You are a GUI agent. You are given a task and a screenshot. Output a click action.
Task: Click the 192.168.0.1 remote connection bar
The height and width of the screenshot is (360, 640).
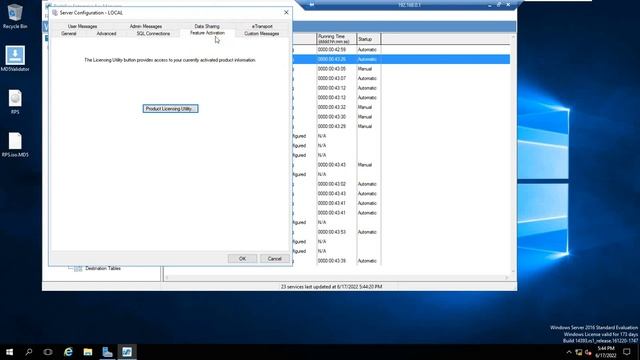(x=409, y=4)
